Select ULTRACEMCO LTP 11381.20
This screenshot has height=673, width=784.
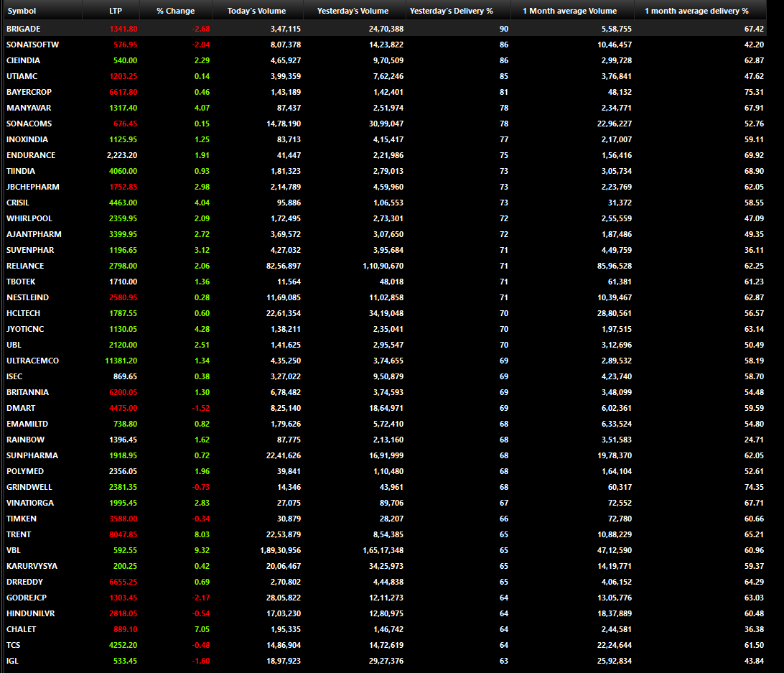pos(121,361)
